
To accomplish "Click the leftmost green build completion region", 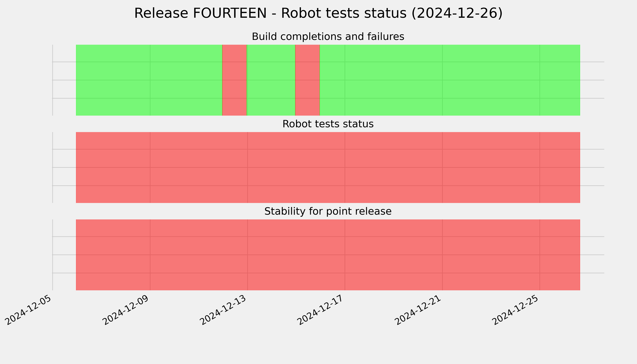I will [x=149, y=80].
